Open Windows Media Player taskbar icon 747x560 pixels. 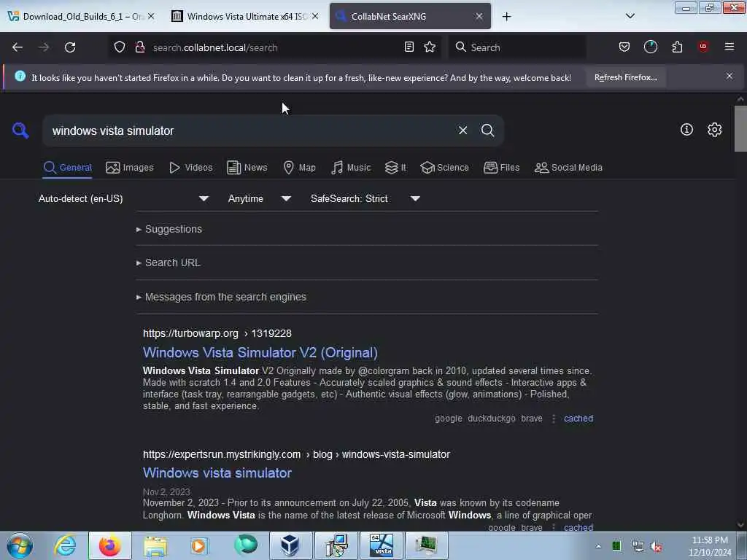click(199, 545)
